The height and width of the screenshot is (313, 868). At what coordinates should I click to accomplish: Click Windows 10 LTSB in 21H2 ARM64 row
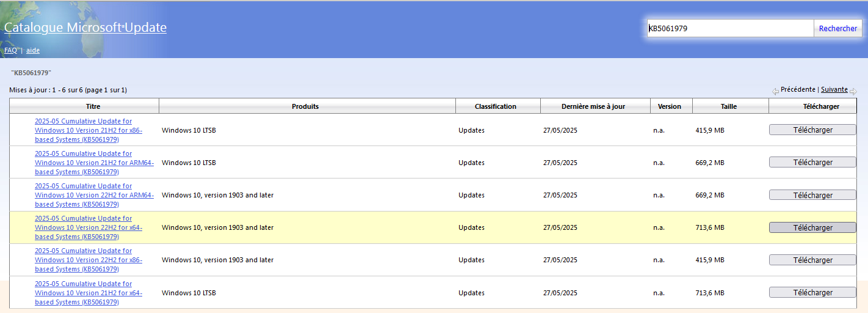pyautogui.click(x=189, y=163)
